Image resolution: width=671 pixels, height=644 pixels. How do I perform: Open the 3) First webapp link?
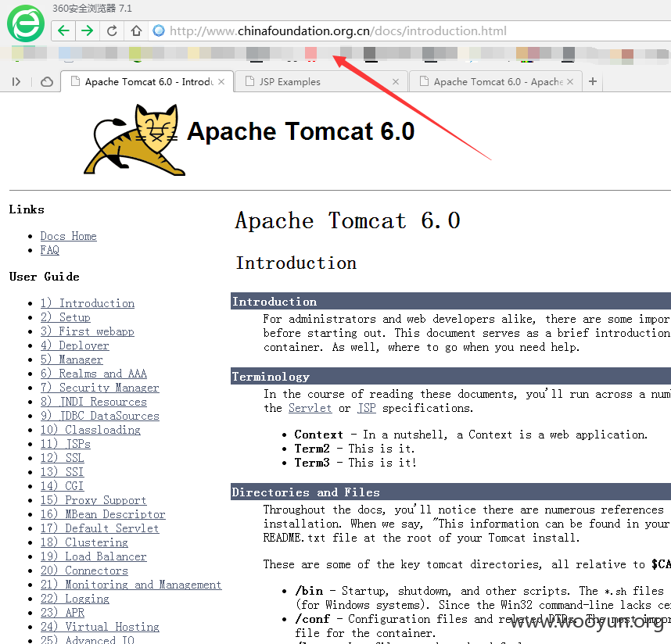[88, 331]
